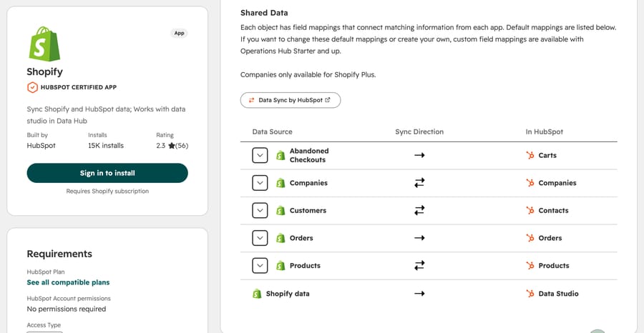
Task: Click the Data Source column header
Action: tap(273, 131)
